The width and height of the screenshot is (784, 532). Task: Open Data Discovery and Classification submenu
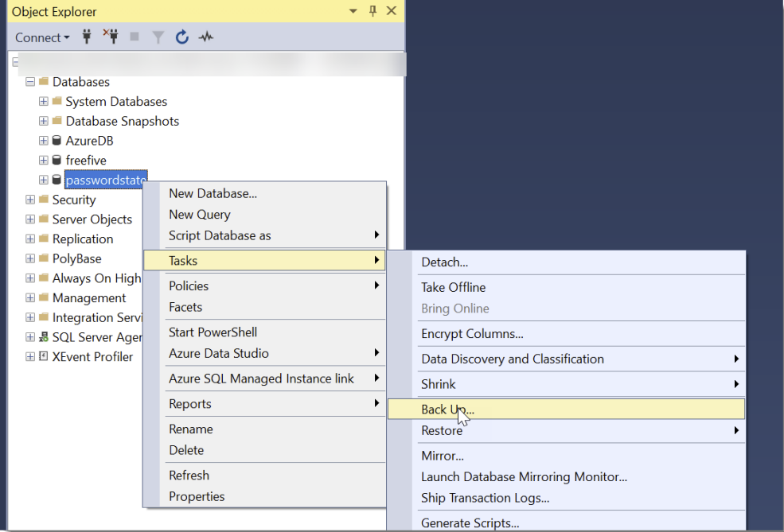(567, 359)
